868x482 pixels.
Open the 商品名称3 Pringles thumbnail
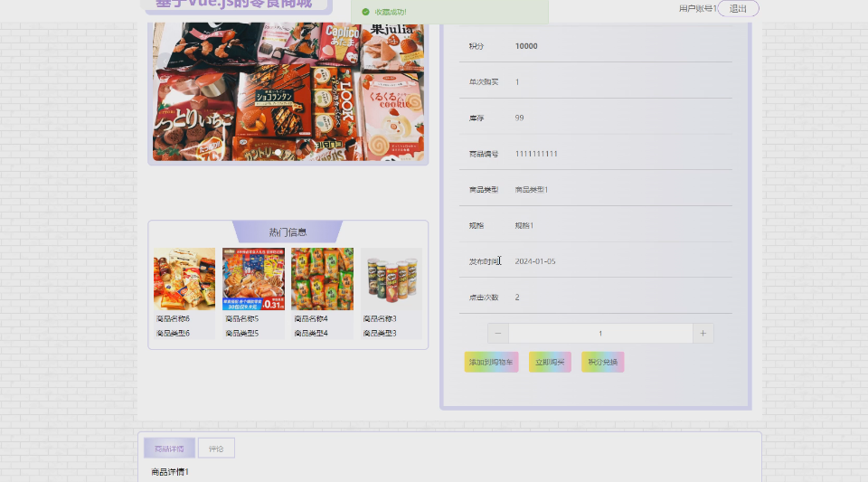click(x=392, y=279)
